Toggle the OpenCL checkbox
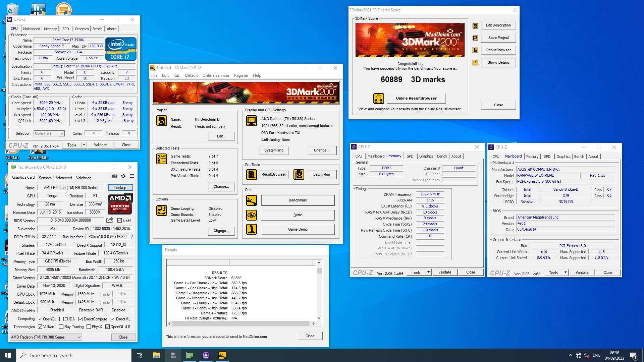The width and height of the screenshot is (644, 362). pos(40,319)
